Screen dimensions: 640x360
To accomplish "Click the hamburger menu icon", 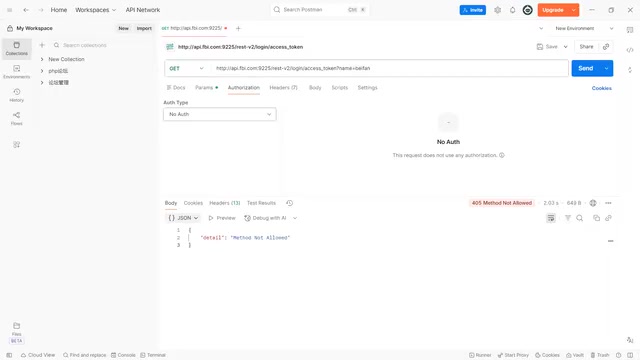I will click(x=9, y=10).
